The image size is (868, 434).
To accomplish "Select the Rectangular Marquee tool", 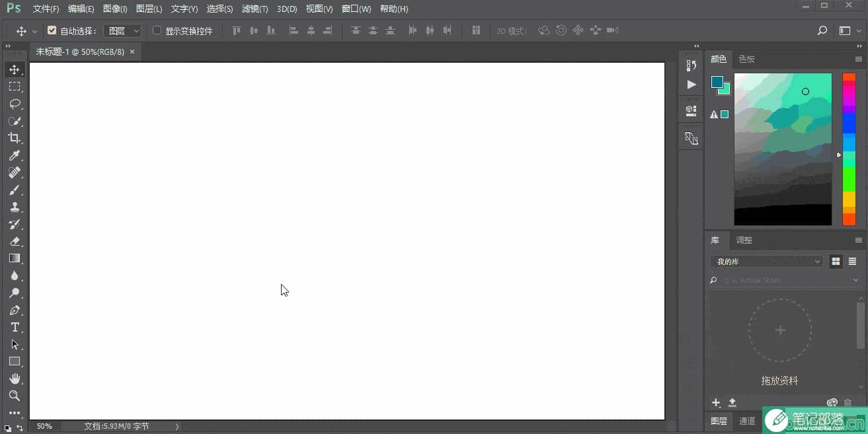I will click(15, 87).
